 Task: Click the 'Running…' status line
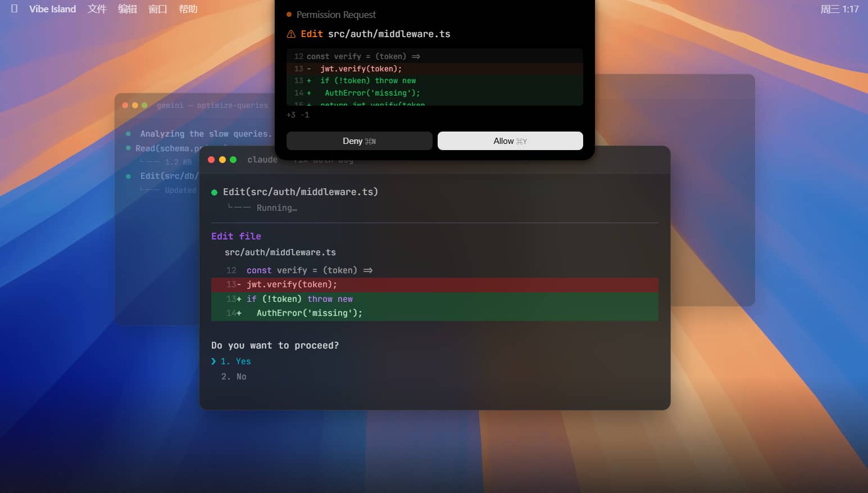[276, 208]
